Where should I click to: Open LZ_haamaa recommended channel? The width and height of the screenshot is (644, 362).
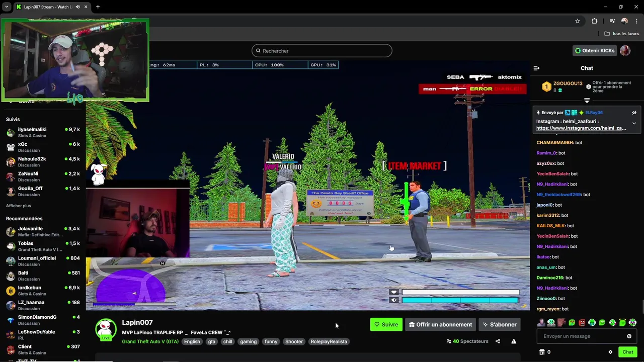click(x=43, y=305)
